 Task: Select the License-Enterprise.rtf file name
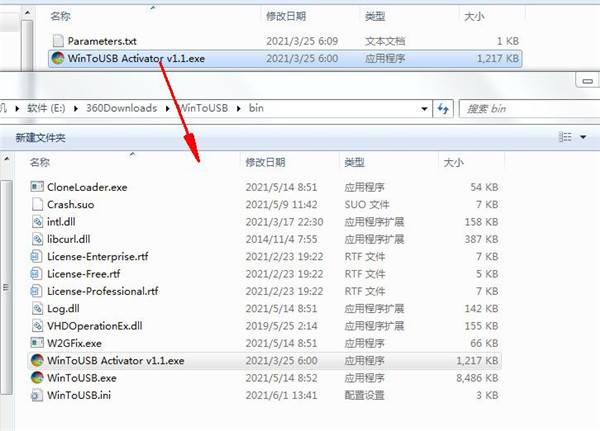tap(98, 256)
